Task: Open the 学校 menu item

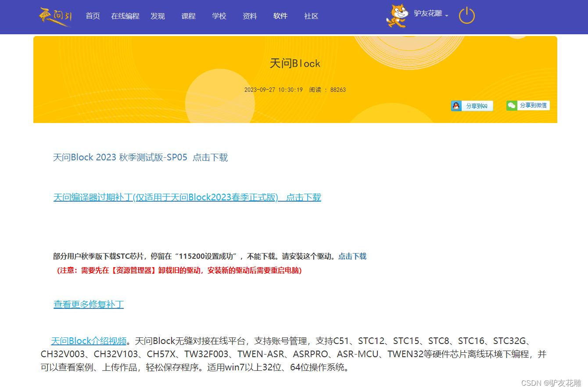Action: click(219, 16)
